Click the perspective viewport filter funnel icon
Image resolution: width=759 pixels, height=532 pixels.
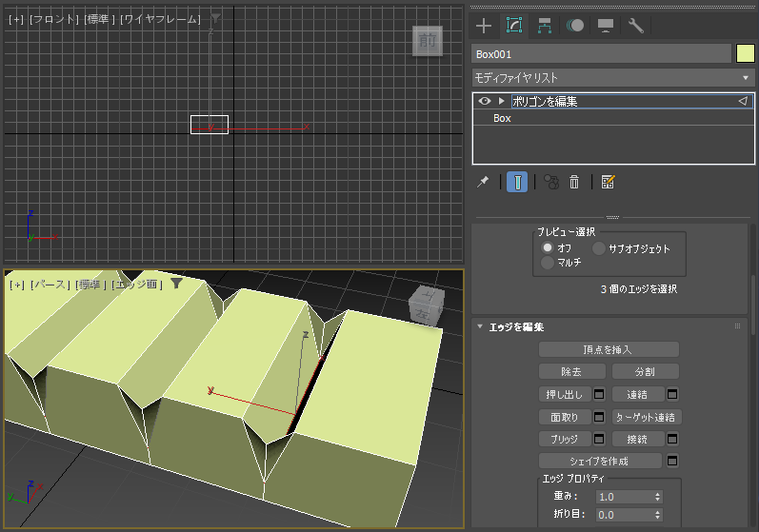(177, 284)
